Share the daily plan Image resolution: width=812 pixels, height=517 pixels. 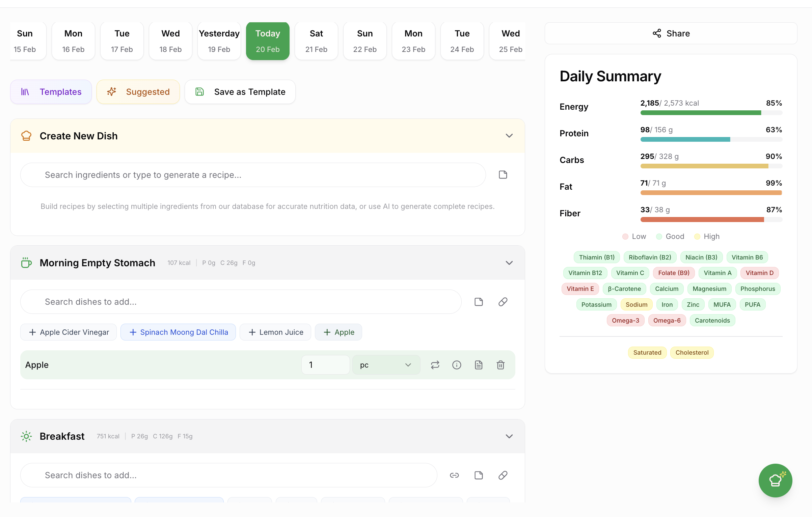point(671,33)
